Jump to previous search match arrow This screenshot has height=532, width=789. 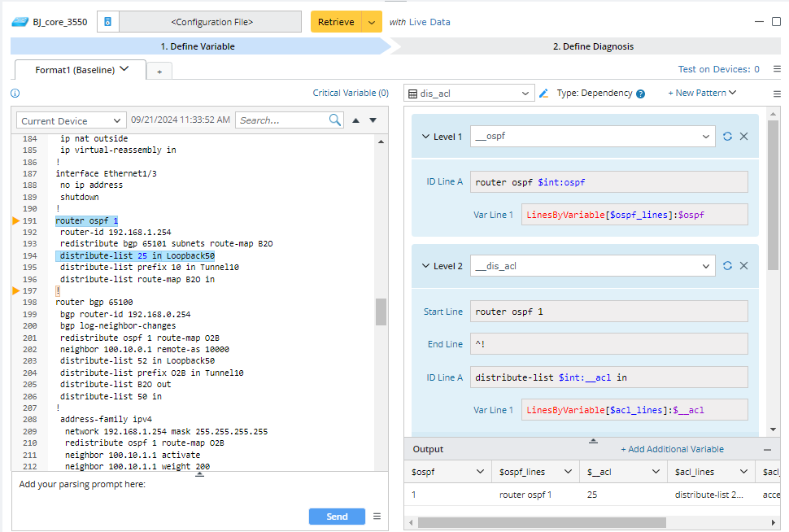pyautogui.click(x=355, y=120)
